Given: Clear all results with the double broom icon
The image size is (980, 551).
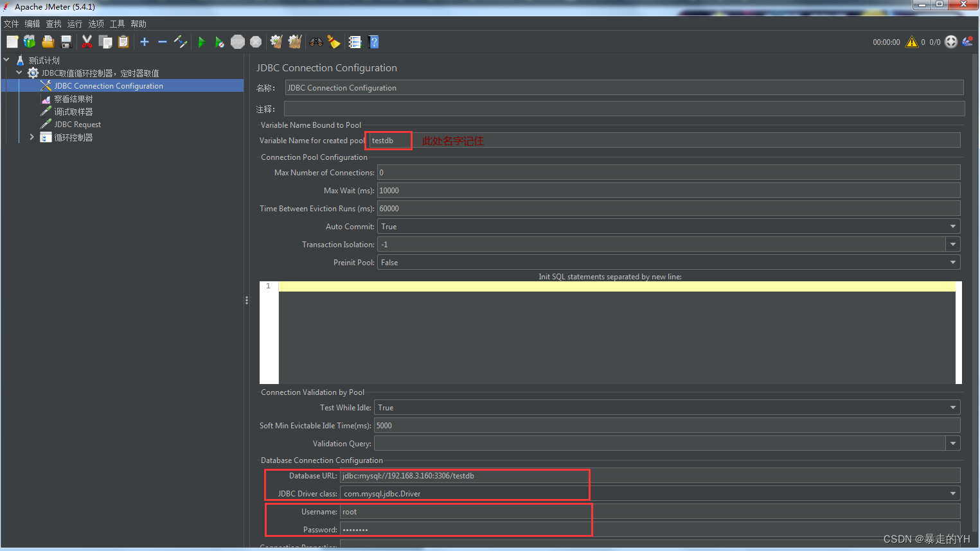Looking at the screenshot, I should 294,42.
